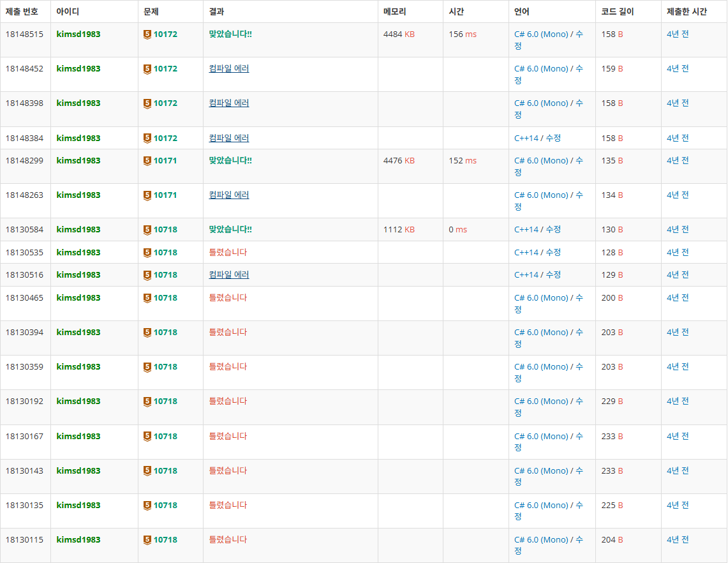
Task: Click submission number 18130143
Action: coord(24,470)
